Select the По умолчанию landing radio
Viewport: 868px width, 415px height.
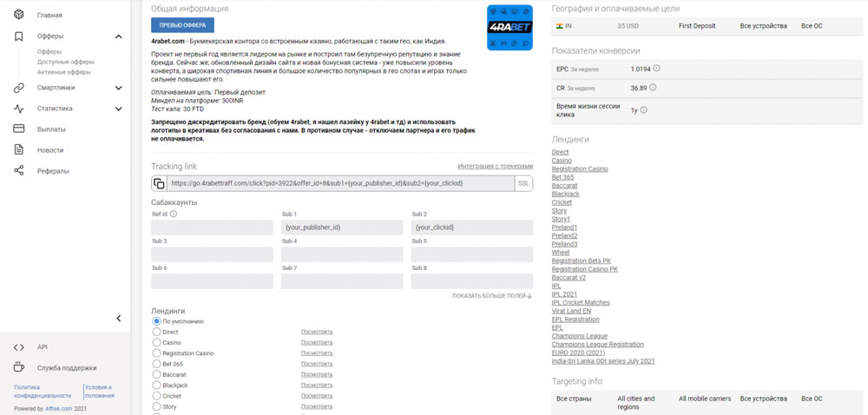156,321
